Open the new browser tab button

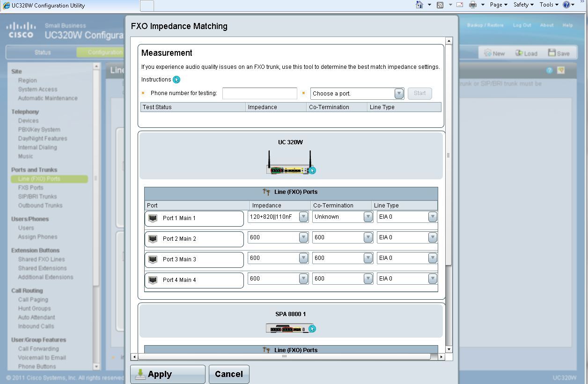(x=147, y=6)
